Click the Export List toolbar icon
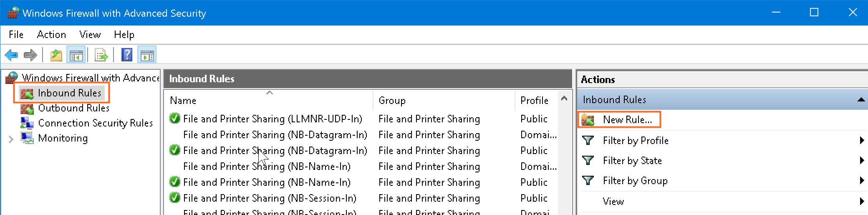The image size is (868, 215). [x=101, y=55]
